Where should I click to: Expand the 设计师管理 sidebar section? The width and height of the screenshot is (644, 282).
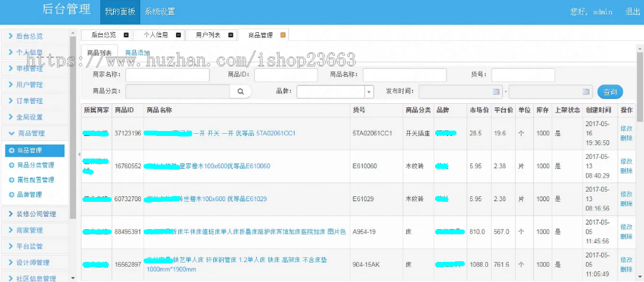tap(35, 263)
